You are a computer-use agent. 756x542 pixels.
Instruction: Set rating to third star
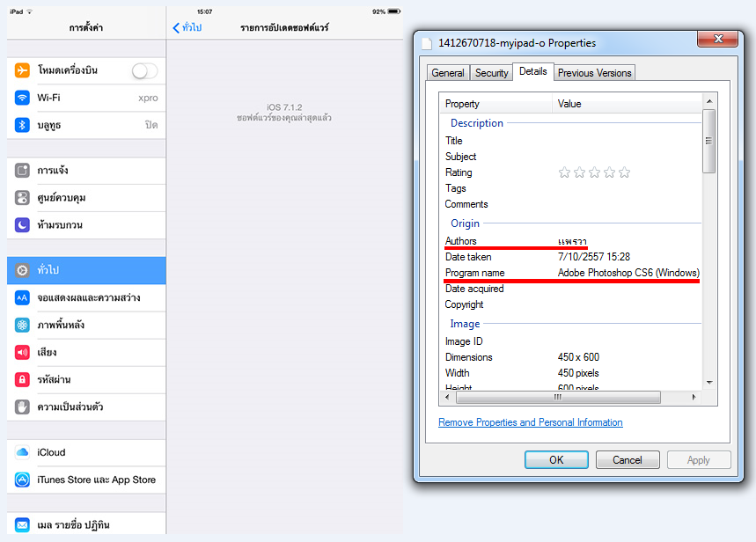594,172
